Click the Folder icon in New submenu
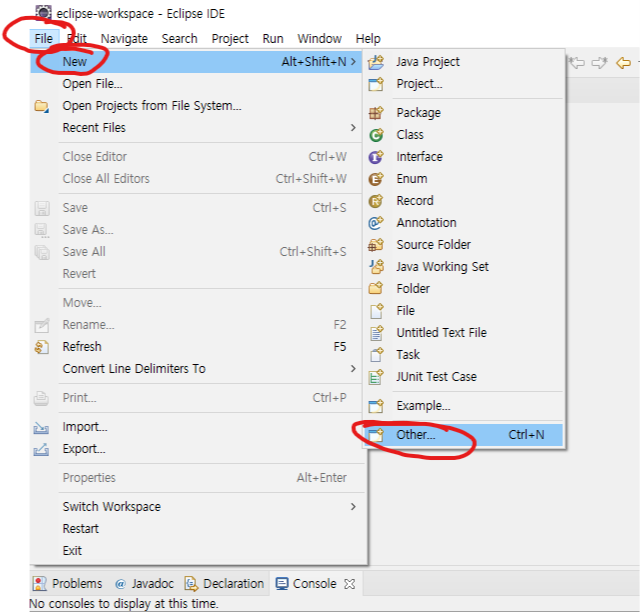640x612 pixels. 376,289
